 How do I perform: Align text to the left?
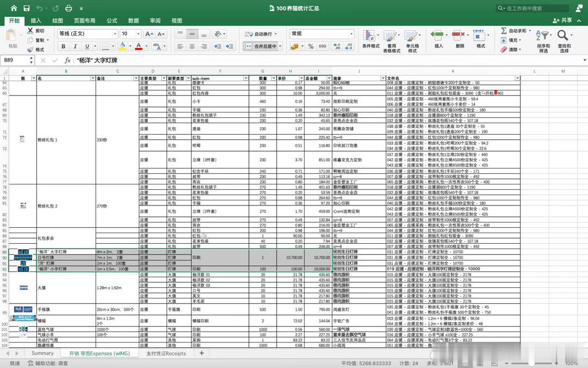click(180, 46)
